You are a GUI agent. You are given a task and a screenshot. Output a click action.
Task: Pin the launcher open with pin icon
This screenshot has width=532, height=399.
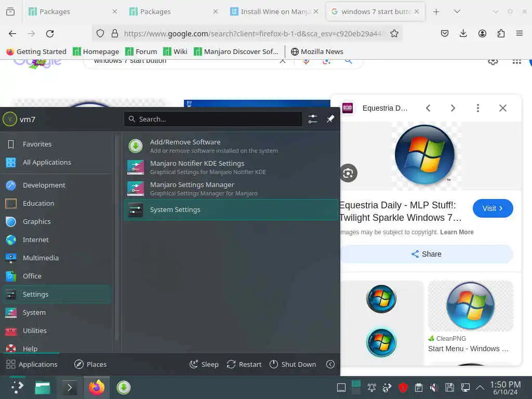tap(330, 119)
